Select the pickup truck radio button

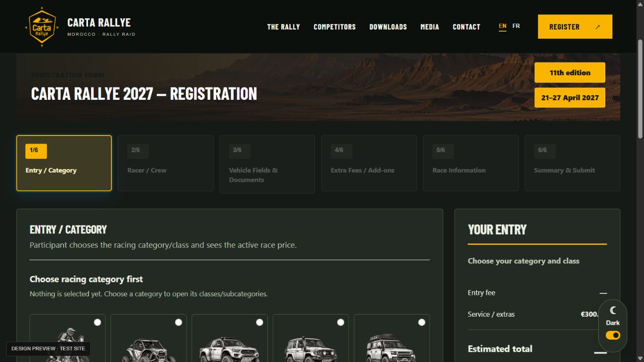click(260, 322)
